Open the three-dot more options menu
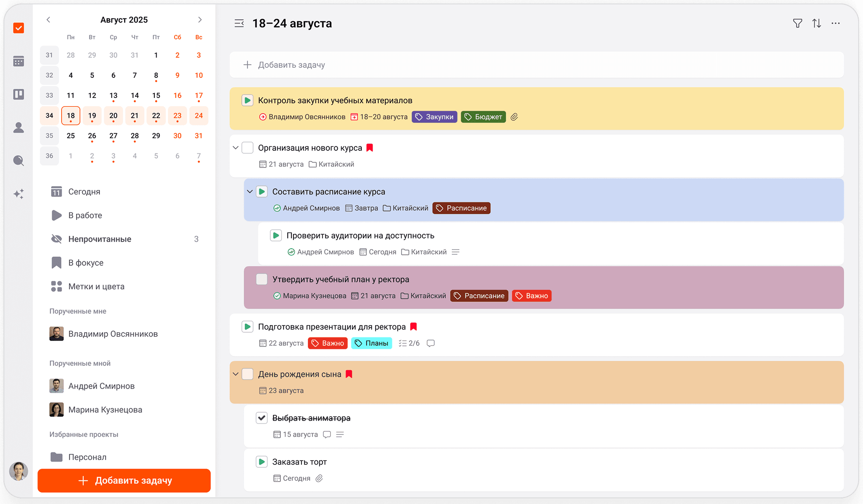 coord(835,24)
